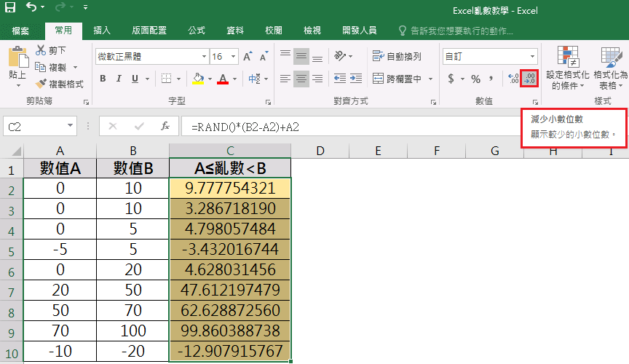
Task: Toggle Bold formatting
Action: pyautogui.click(x=103, y=79)
